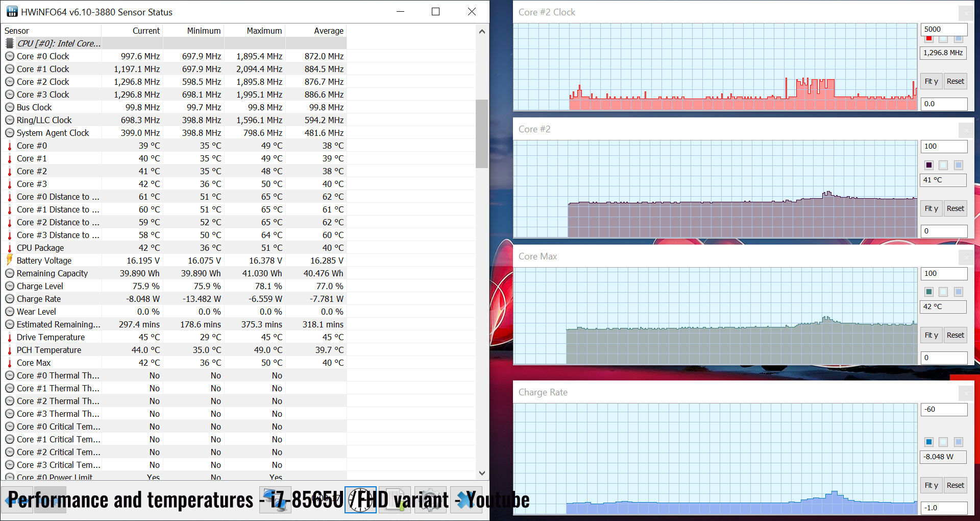Click the -8.048 W readout in Charge Rate graph
Screen dimensions: 980x521
(x=943, y=457)
